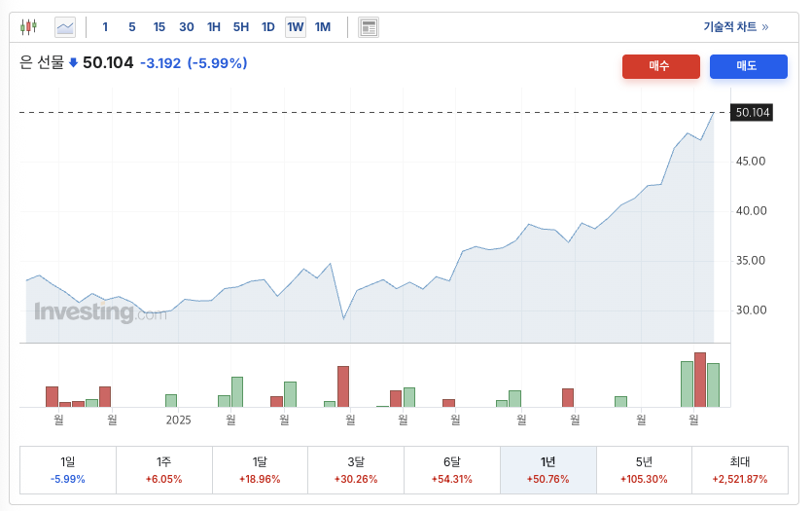Switch to 1H interval
The width and height of the screenshot is (812, 511).
(x=214, y=27)
